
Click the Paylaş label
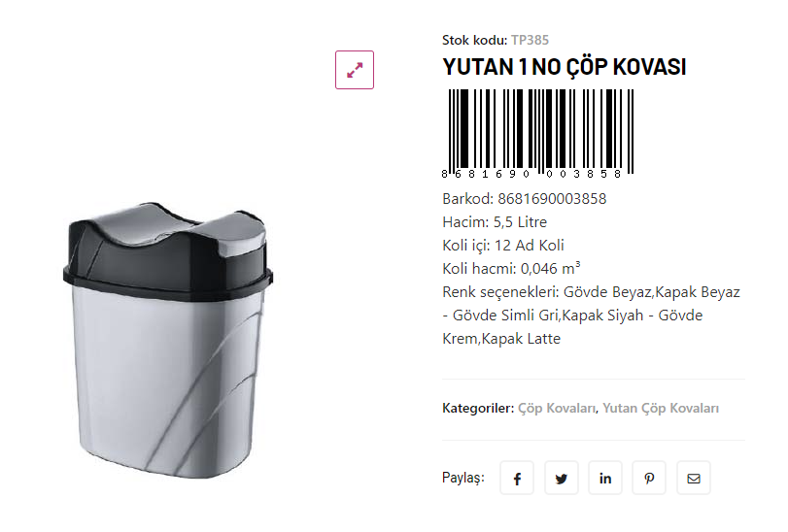pos(463,478)
